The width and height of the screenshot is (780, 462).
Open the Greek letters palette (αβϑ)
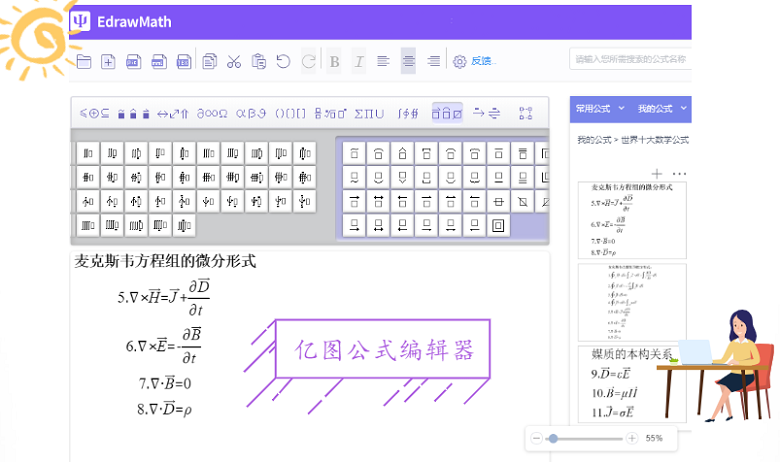pyautogui.click(x=251, y=114)
